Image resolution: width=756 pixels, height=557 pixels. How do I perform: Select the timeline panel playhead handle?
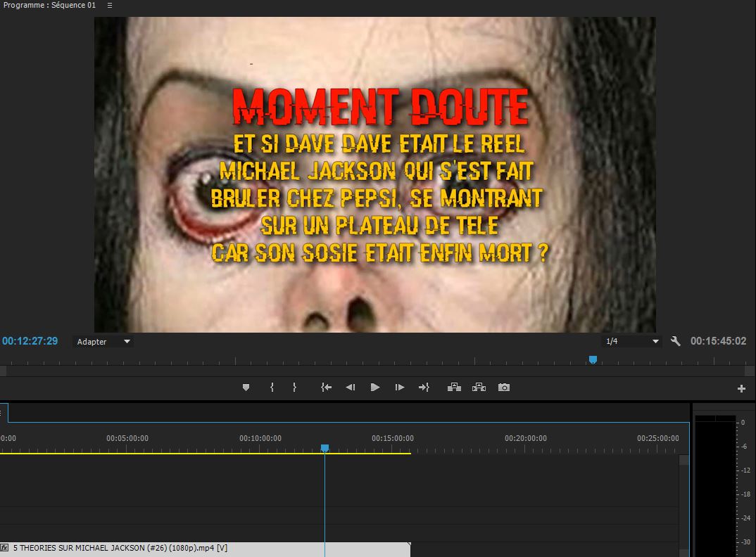[x=325, y=448]
